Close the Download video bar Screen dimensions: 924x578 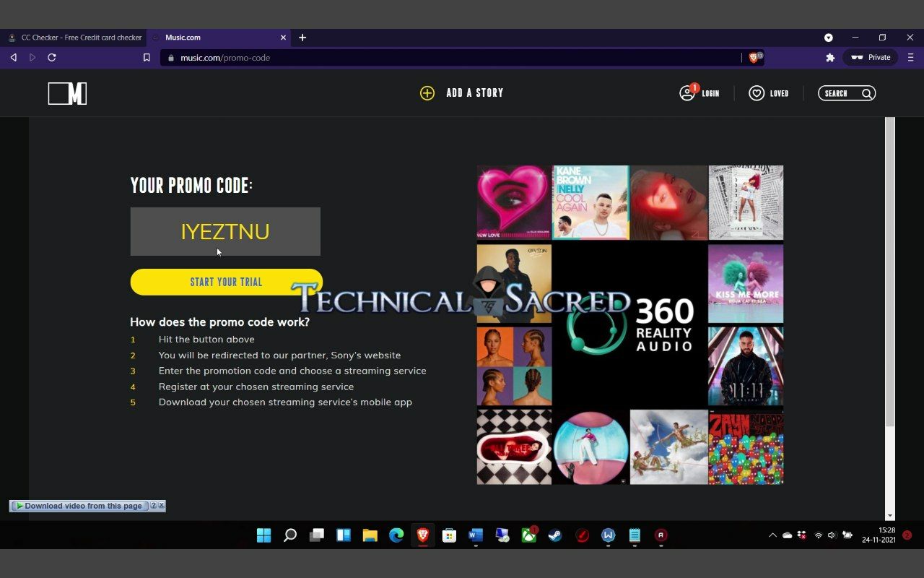(x=161, y=506)
